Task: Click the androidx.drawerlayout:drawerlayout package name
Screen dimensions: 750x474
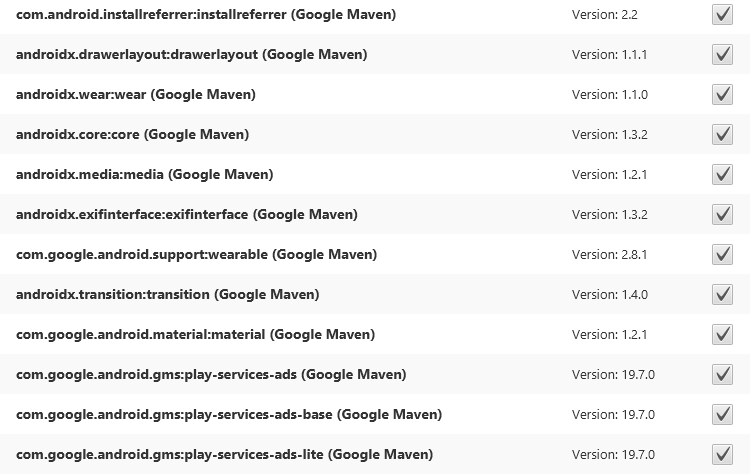Action: pyautogui.click(x=191, y=54)
